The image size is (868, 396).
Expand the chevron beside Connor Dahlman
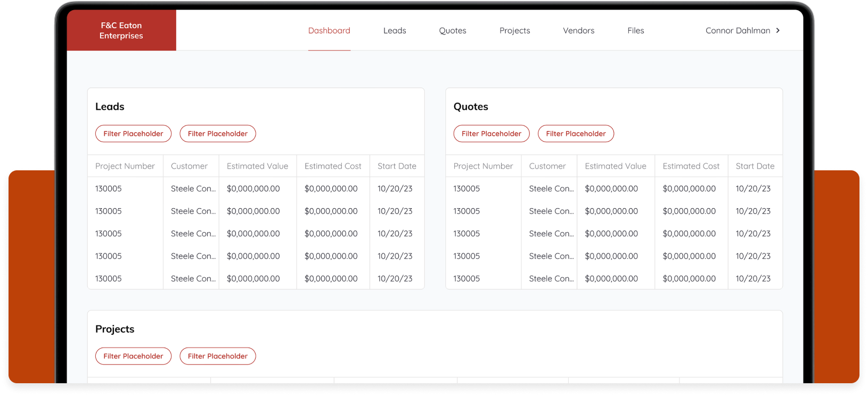pyautogui.click(x=778, y=30)
